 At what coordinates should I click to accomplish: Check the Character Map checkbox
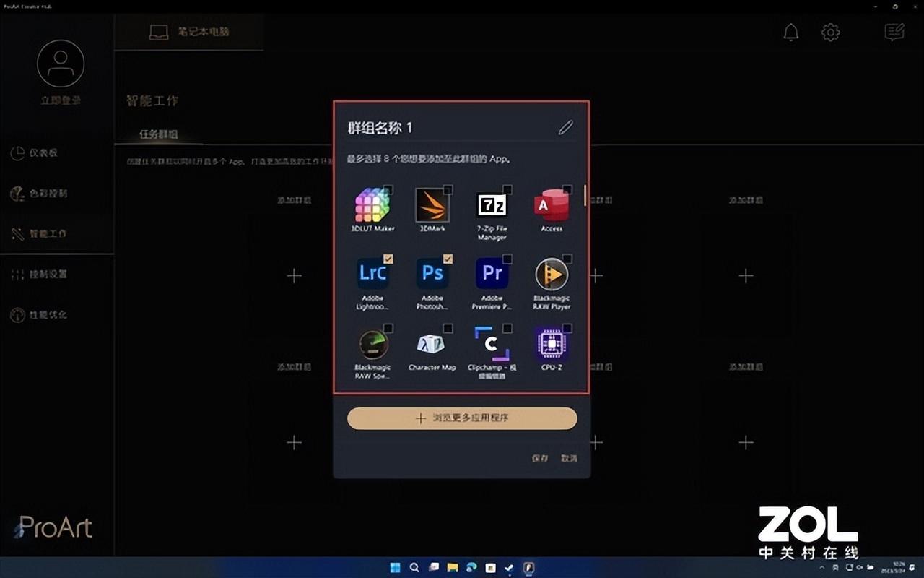[x=448, y=328]
